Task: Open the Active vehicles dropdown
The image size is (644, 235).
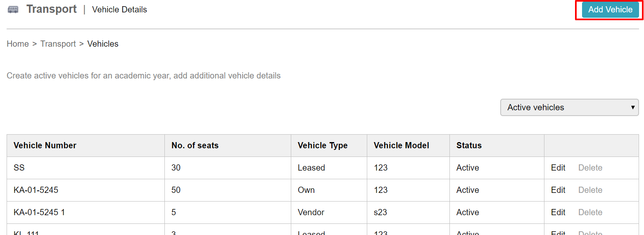Action: click(x=569, y=107)
